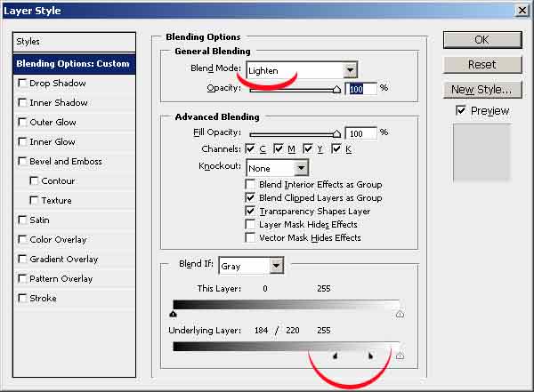
Task: Click the New Style... button
Action: click(x=482, y=90)
